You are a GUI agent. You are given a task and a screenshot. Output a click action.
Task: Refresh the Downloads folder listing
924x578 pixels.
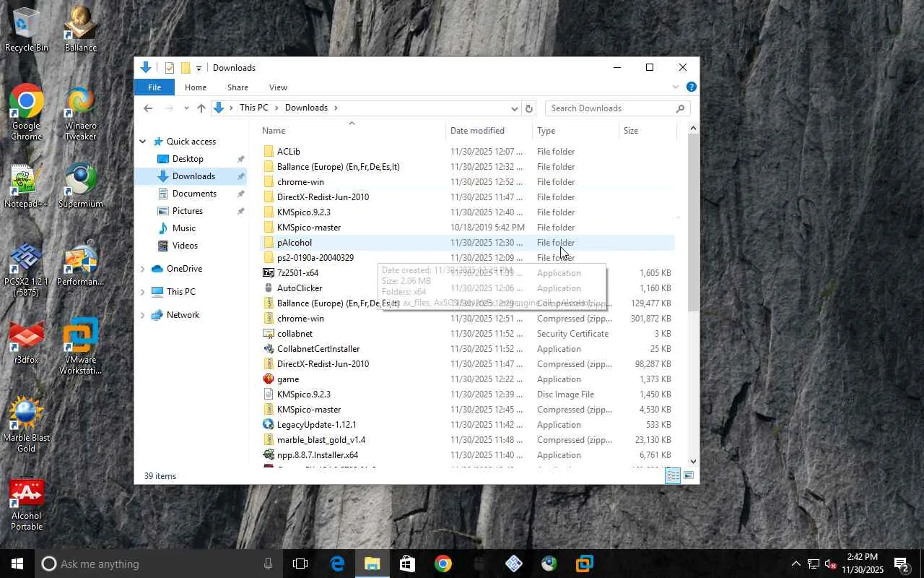pyautogui.click(x=529, y=108)
